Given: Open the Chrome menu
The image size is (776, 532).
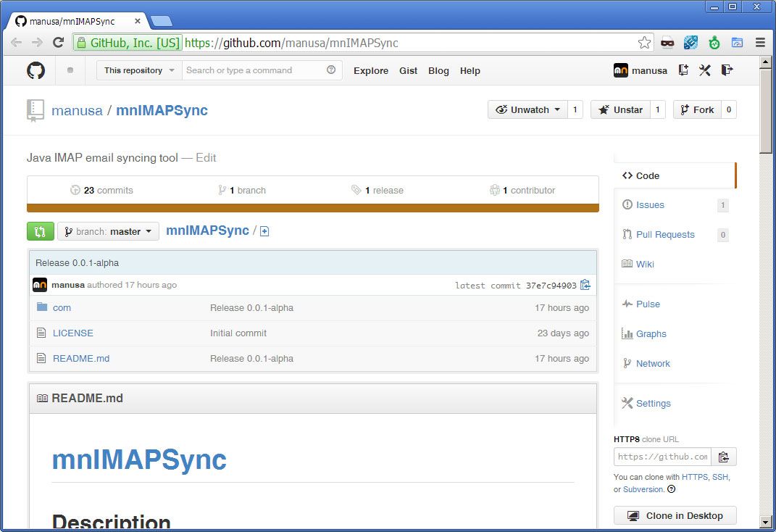Looking at the screenshot, I should click(760, 42).
